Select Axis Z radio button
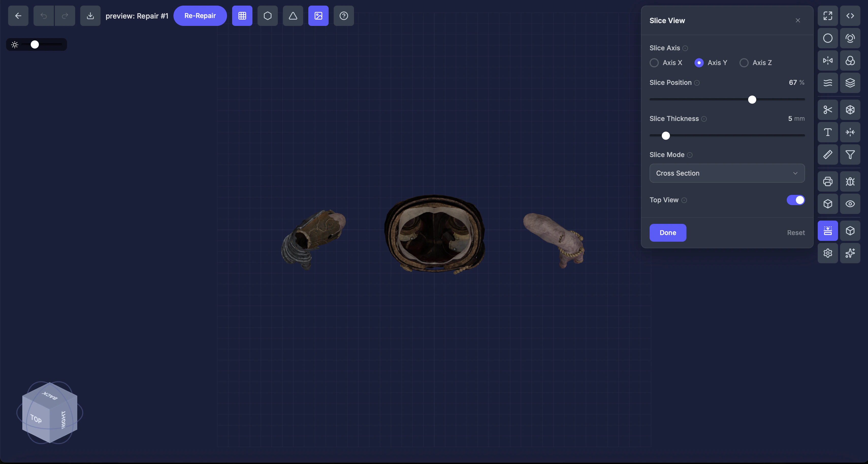 pos(744,63)
